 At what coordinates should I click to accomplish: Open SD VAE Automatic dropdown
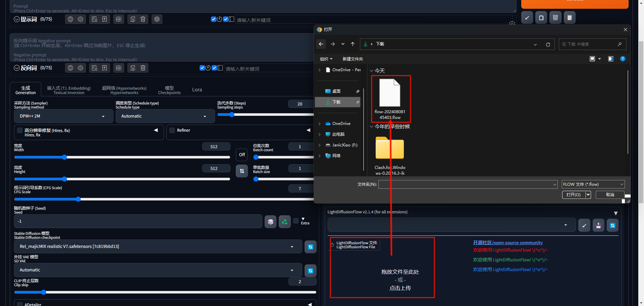[158, 270]
